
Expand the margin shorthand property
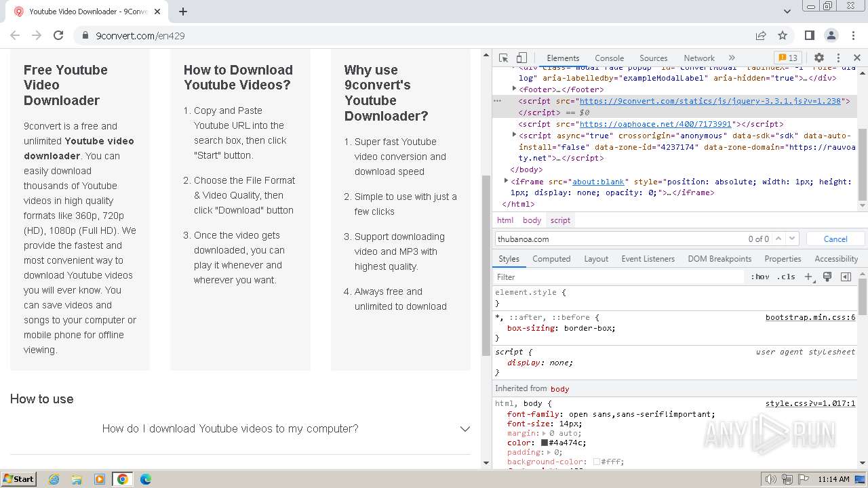tap(545, 433)
